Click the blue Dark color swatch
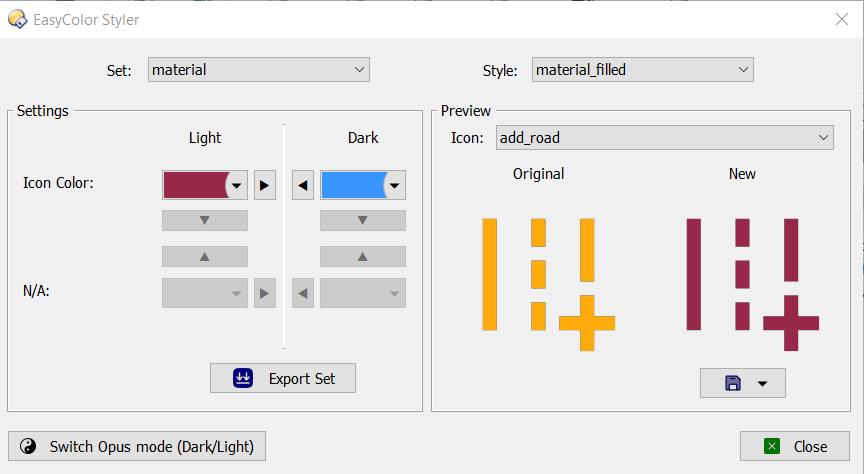The width and height of the screenshot is (864, 474). [x=354, y=185]
